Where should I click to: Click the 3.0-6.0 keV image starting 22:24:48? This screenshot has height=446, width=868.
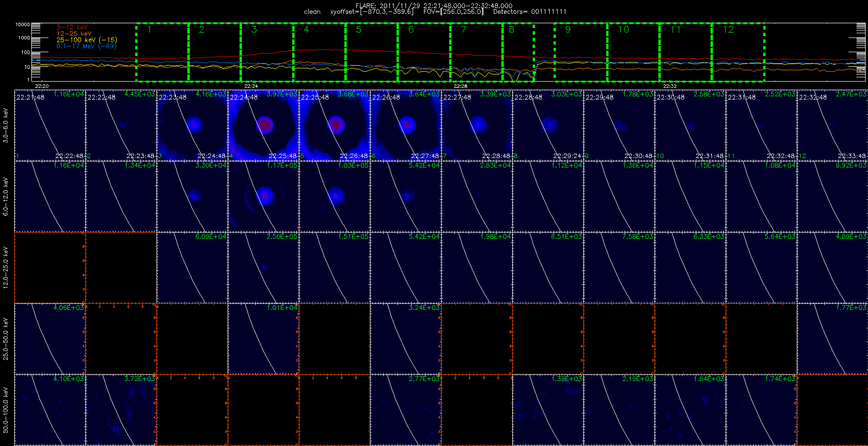(264, 125)
